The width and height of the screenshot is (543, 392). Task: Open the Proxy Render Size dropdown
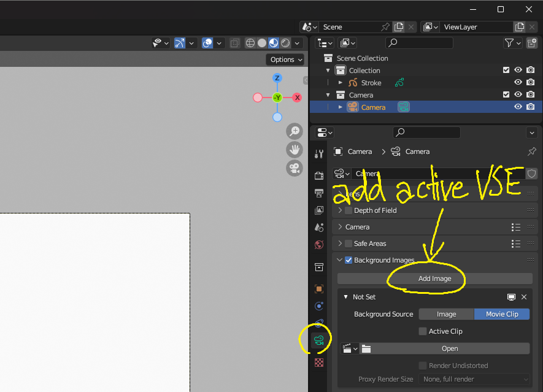pyautogui.click(x=474, y=379)
